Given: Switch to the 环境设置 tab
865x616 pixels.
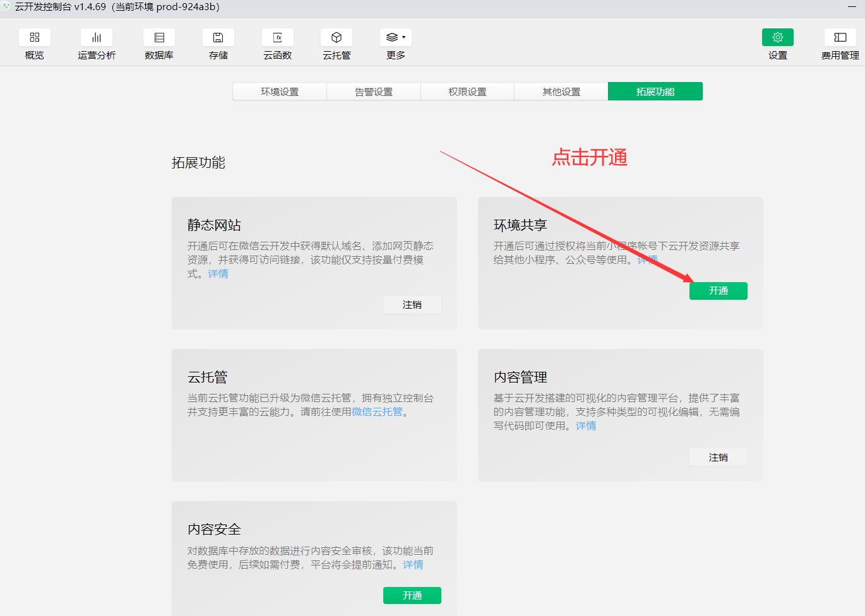Looking at the screenshot, I should point(280,92).
